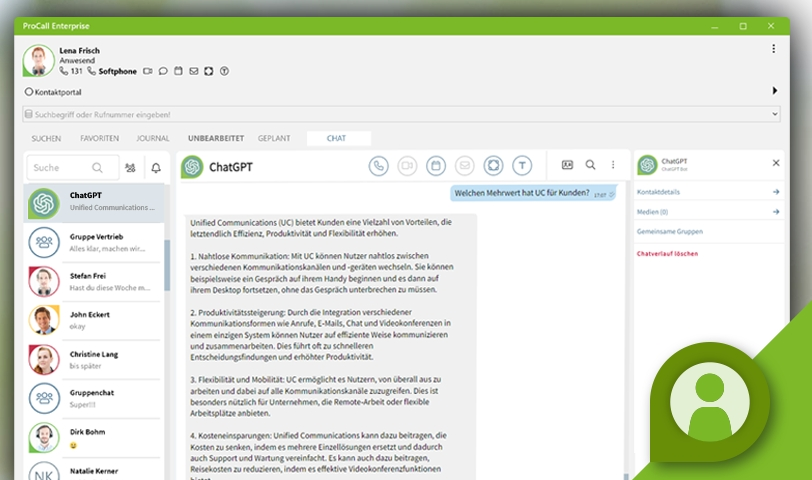The width and height of the screenshot is (812, 480).
Task: Open the Christine Lang conversation
Action: tap(94, 360)
